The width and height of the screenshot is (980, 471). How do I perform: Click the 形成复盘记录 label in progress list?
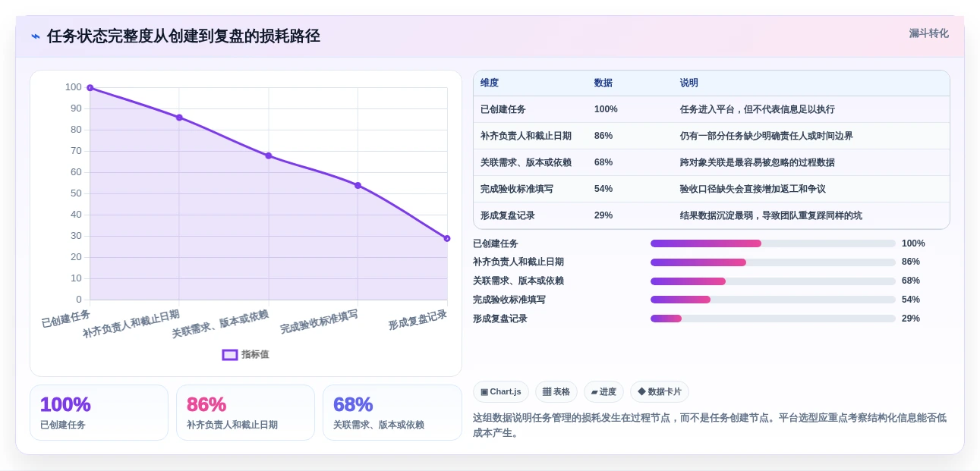tap(500, 319)
